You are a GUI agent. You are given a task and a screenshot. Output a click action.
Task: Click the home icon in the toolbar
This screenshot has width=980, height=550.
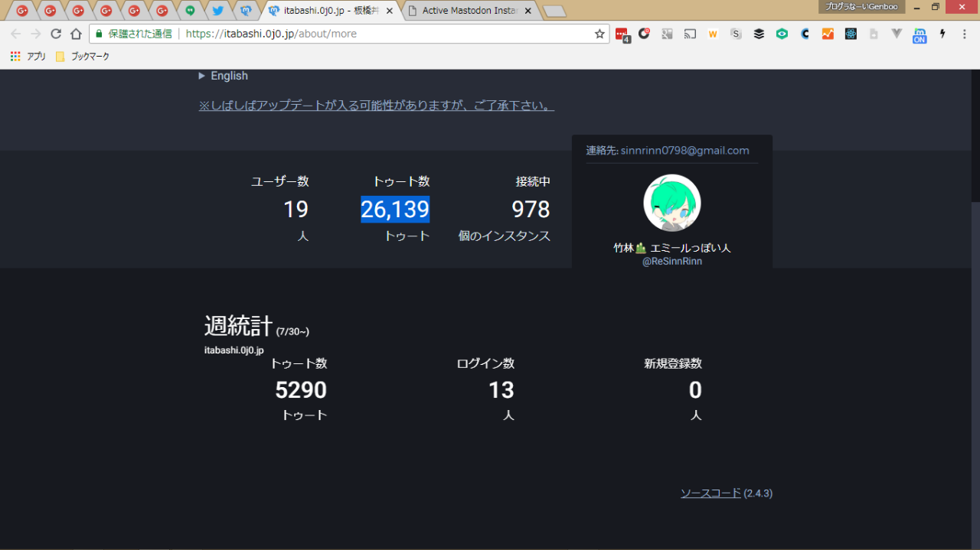coord(76,34)
